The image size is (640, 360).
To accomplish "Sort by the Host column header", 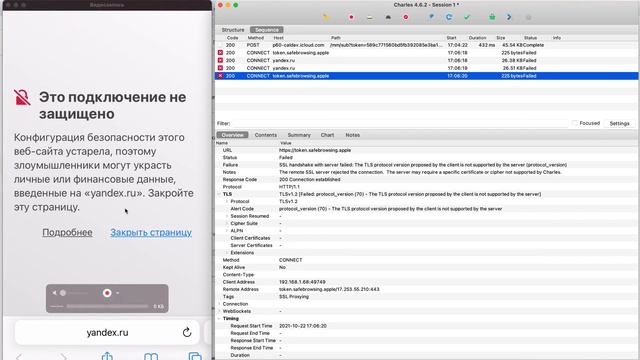I will click(x=279, y=38).
